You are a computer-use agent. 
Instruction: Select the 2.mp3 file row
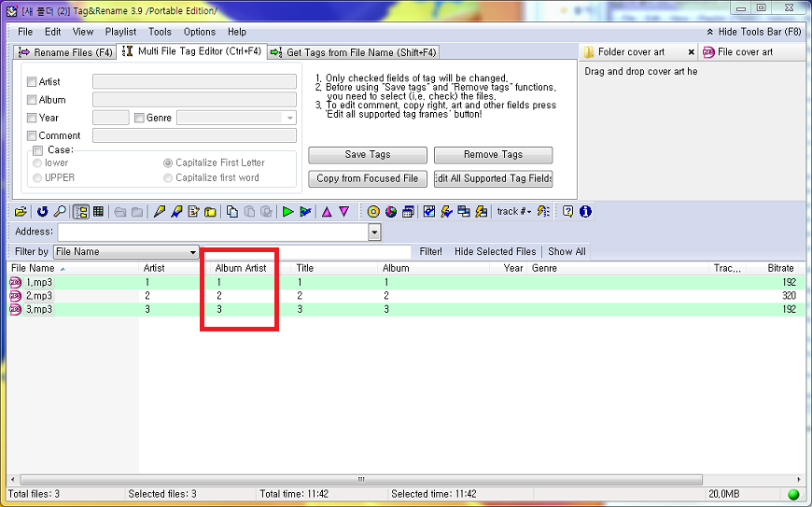pos(404,296)
